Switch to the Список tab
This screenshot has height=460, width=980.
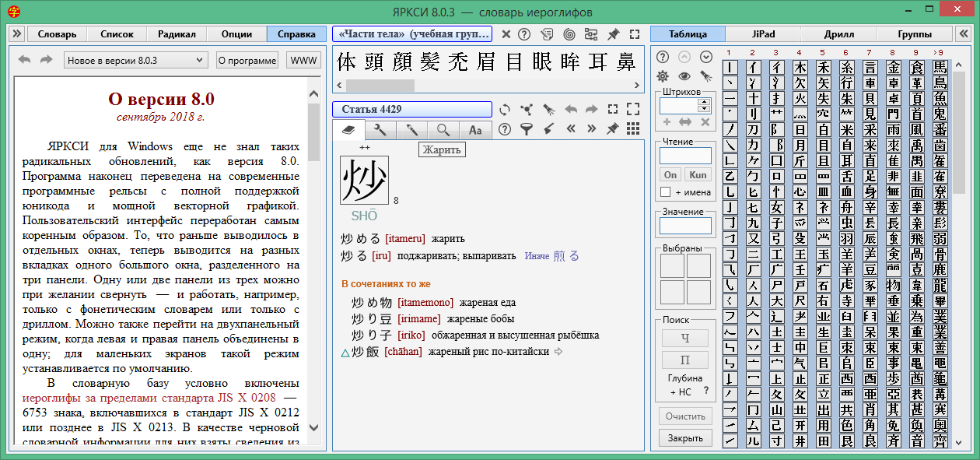(x=117, y=34)
